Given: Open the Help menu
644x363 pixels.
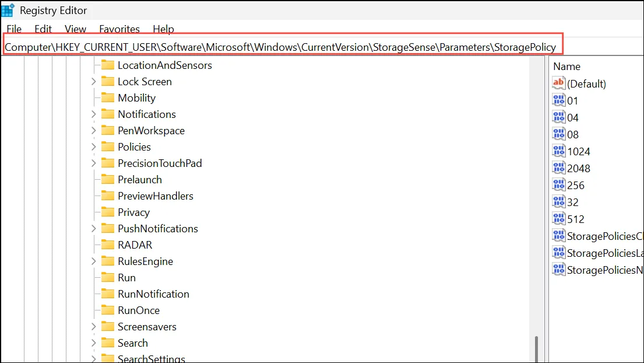Looking at the screenshot, I should click(163, 29).
